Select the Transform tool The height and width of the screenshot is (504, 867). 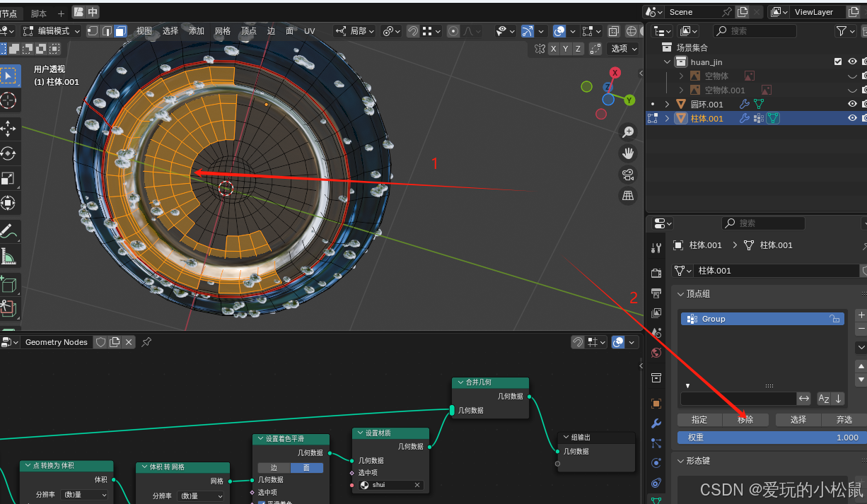8,204
